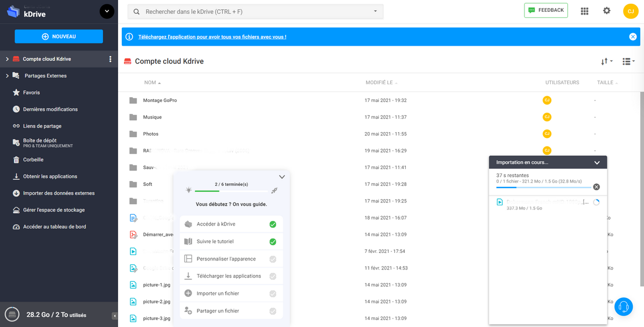Open the apps grid icon in header

585,11
